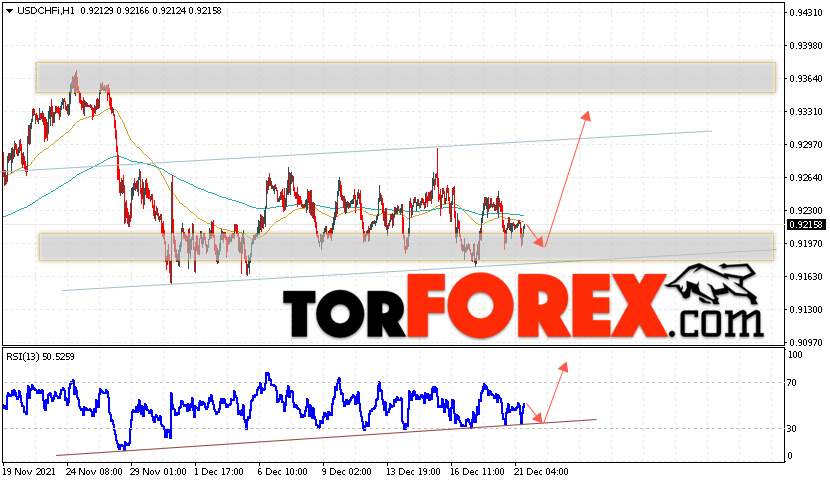Click the 0.91970 price axis label
The width and height of the screenshot is (830, 483).
806,244
